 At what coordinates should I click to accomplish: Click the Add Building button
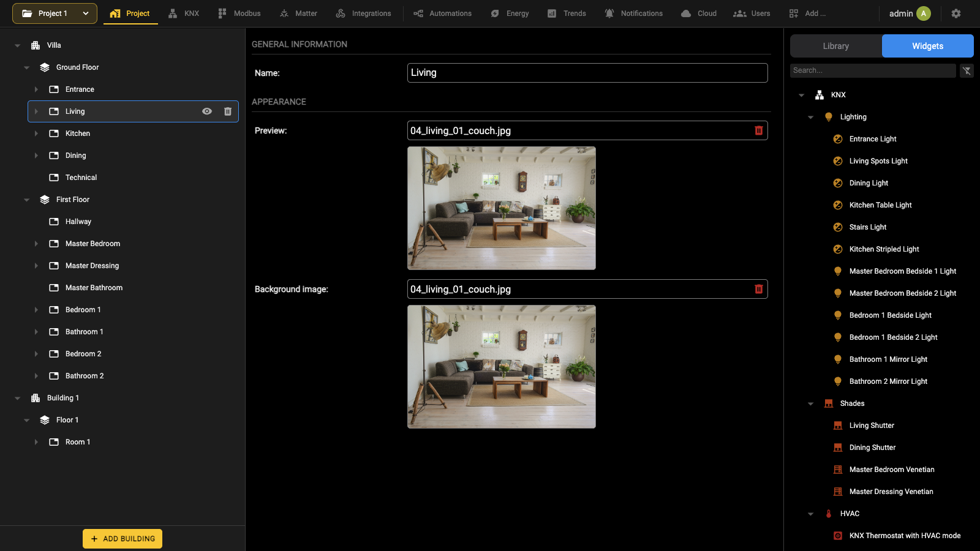[x=123, y=539]
